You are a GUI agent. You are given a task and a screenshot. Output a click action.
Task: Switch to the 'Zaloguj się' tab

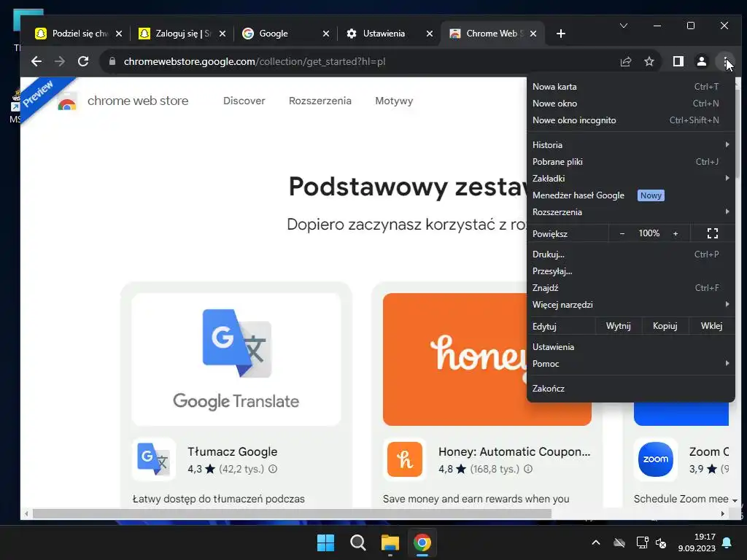point(175,34)
